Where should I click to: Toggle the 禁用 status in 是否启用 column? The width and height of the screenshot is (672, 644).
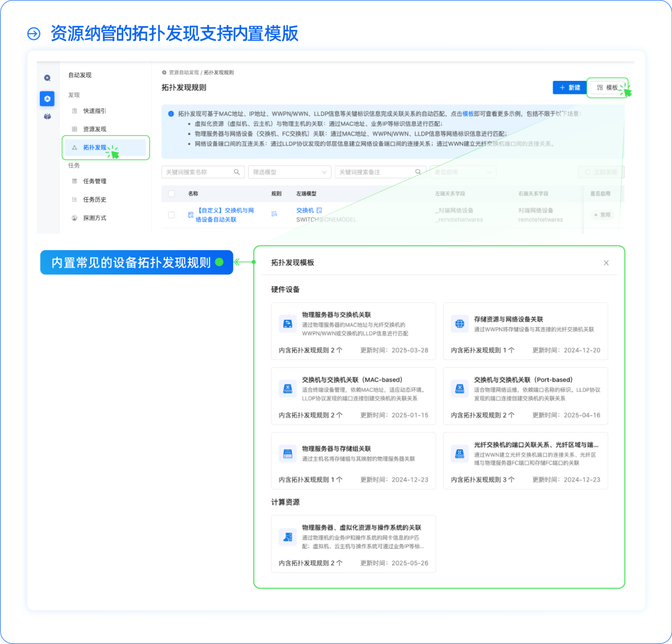(601, 213)
